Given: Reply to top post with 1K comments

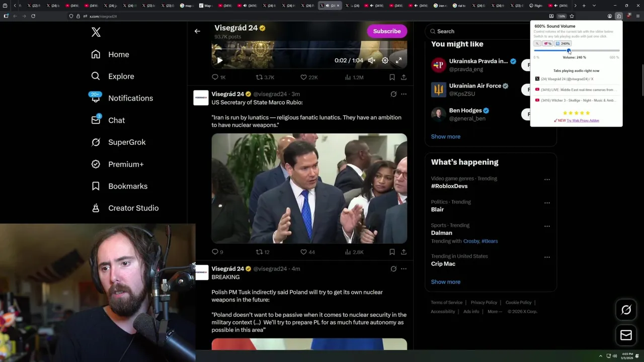Looking at the screenshot, I should pos(218,77).
